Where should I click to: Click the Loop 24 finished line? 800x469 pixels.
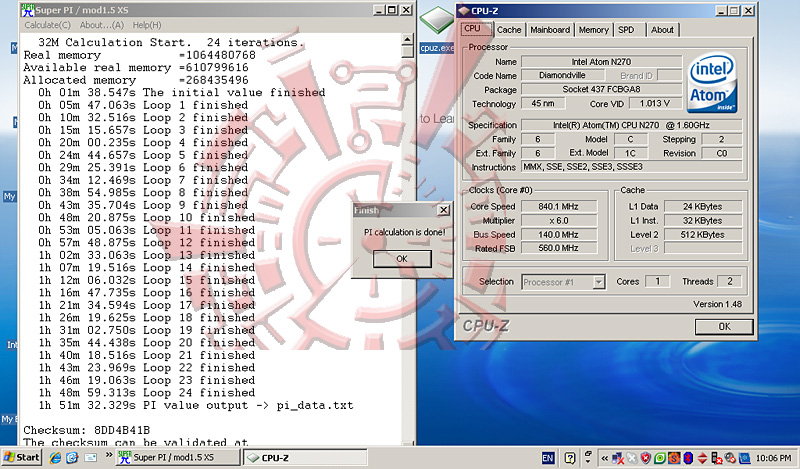click(x=146, y=393)
